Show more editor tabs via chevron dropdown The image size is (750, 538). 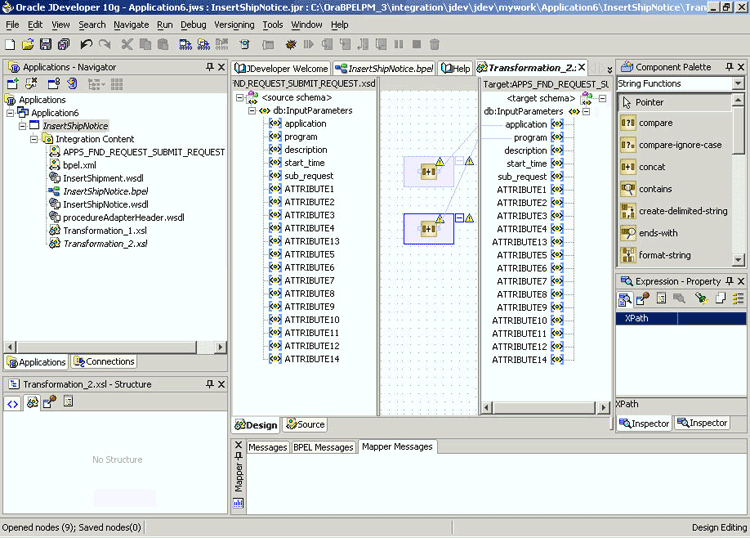click(x=609, y=70)
